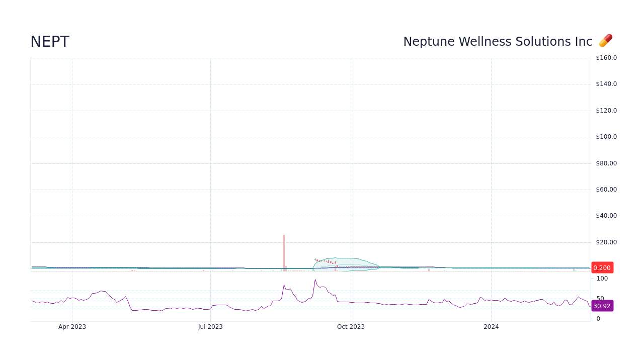Click the candlestick cluster inside the green band
The height and width of the screenshot is (362, 644).
[326, 261]
